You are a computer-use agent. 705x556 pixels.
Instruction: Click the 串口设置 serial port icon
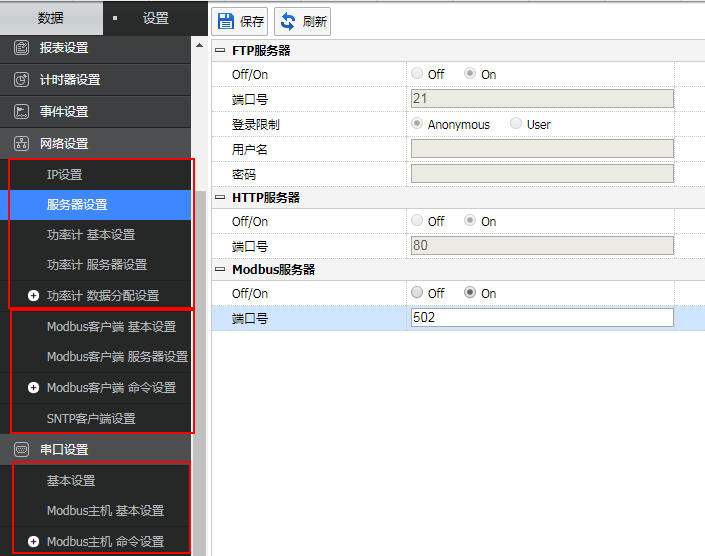[x=21, y=450]
